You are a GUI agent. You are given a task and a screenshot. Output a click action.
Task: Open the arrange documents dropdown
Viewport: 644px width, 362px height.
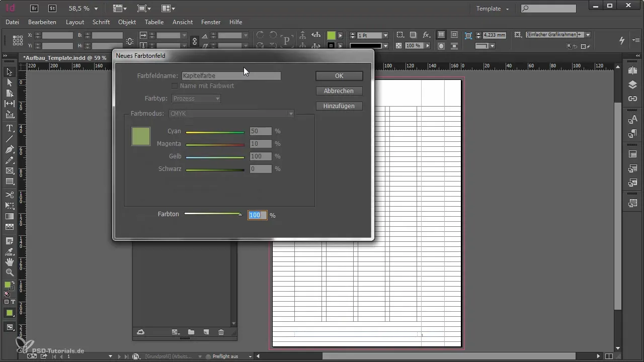pyautogui.click(x=168, y=9)
